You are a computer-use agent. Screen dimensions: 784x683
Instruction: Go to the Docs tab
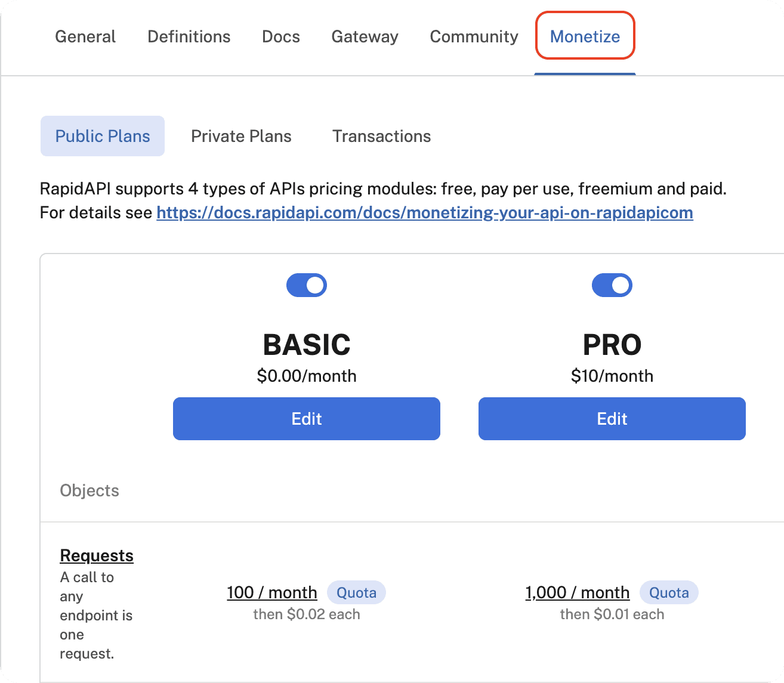coord(280,37)
